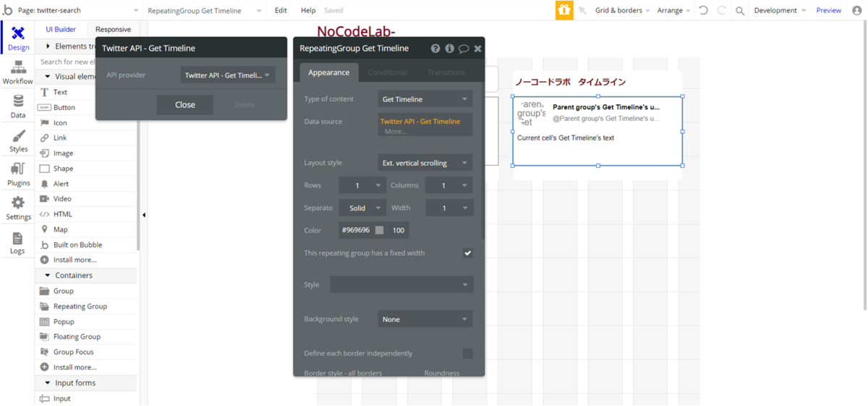Open the Workflow section

pyautogui.click(x=18, y=73)
